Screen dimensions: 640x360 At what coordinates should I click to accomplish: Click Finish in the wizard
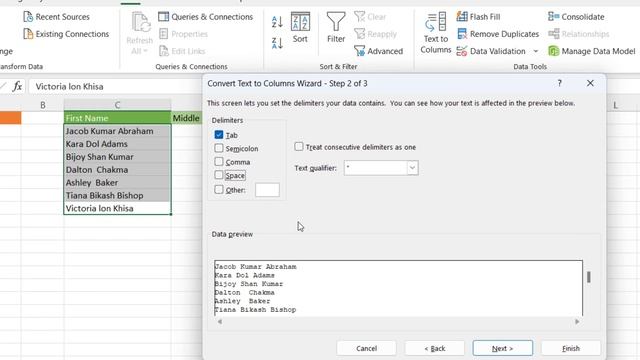point(571,348)
